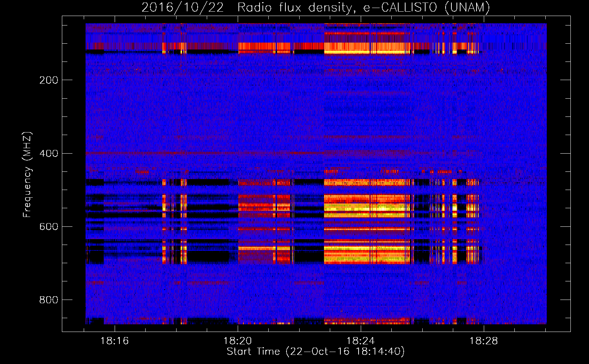Click the 18:16 time tick label

coord(115,341)
